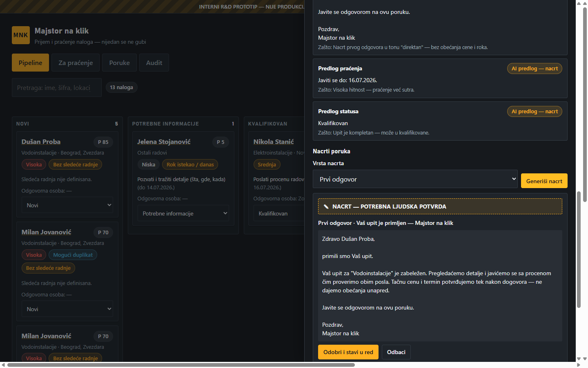Open status dropdown on Dušan Proba card
The height and width of the screenshot is (368, 588).
pyautogui.click(x=67, y=205)
